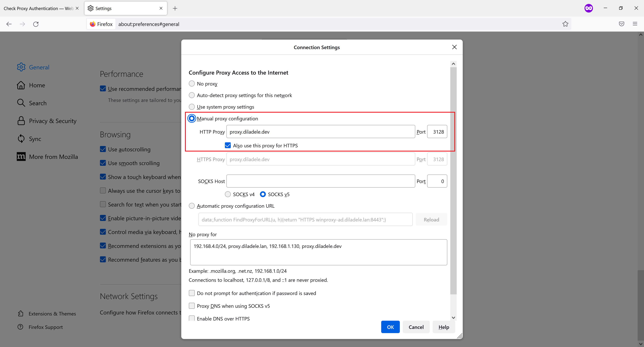Viewport: 644px width, 347px height.
Task: Open the General settings tab
Action: (39, 67)
